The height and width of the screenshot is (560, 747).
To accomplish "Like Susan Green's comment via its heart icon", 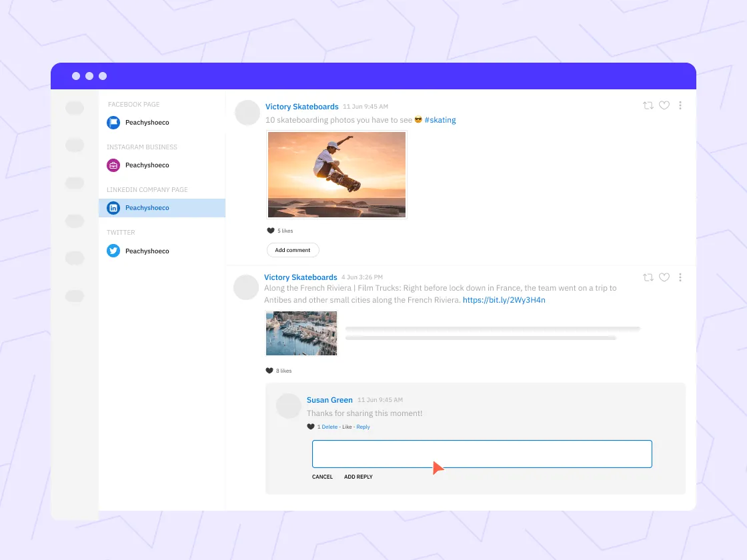I will click(311, 427).
